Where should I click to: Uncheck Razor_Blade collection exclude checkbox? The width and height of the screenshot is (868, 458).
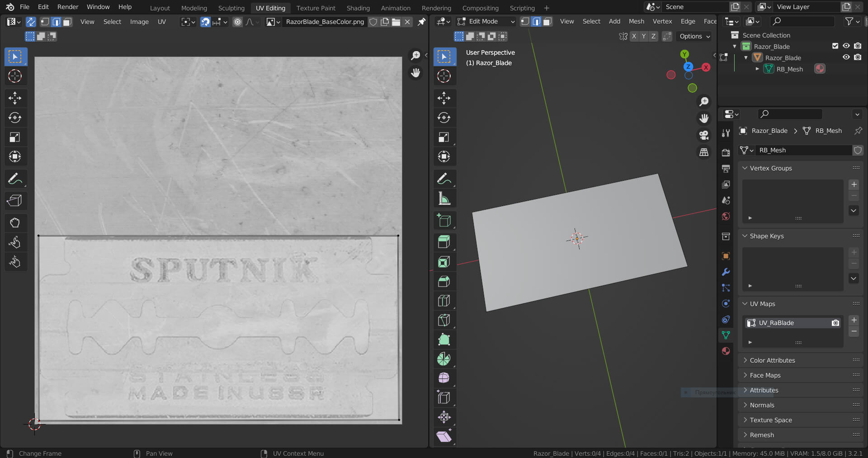pyautogui.click(x=835, y=46)
